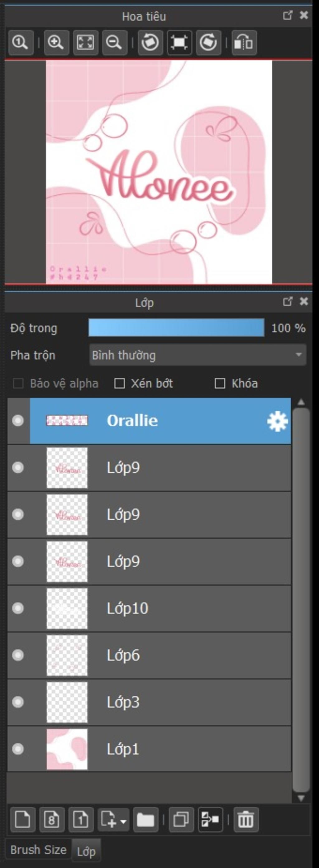Zoom in the navigator view

tap(56, 42)
